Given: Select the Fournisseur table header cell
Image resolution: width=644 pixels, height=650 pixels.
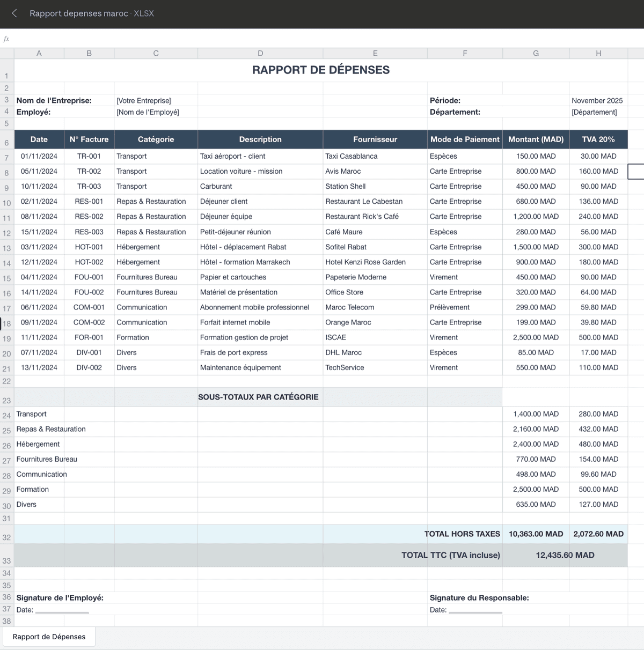Looking at the screenshot, I should (375, 139).
